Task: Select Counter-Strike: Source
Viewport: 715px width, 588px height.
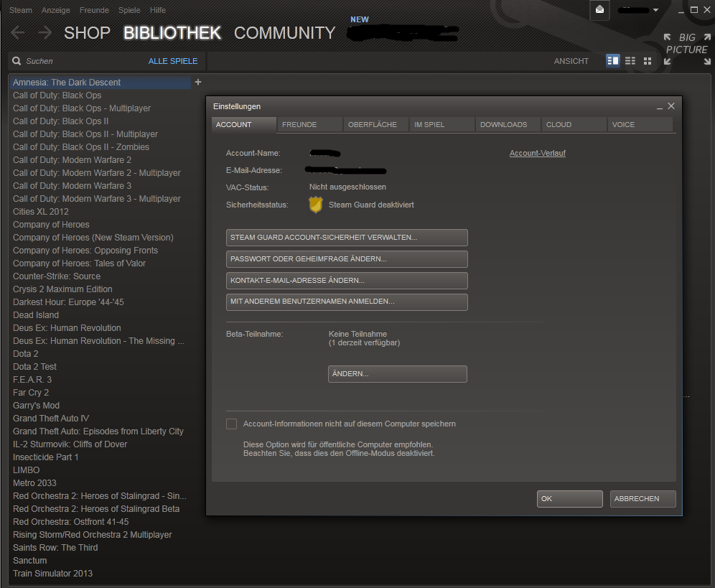Action: pyautogui.click(x=57, y=276)
